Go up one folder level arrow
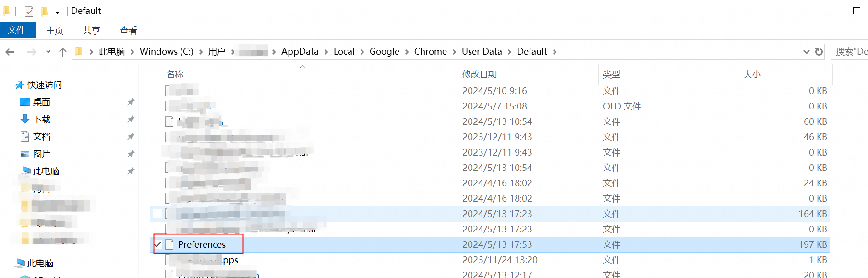 (x=62, y=52)
